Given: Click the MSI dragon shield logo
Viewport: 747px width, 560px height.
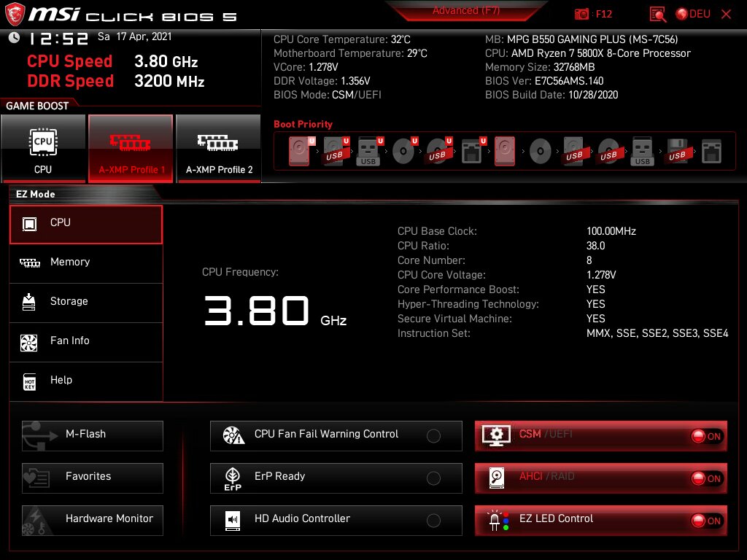Looking at the screenshot, I should [15, 15].
